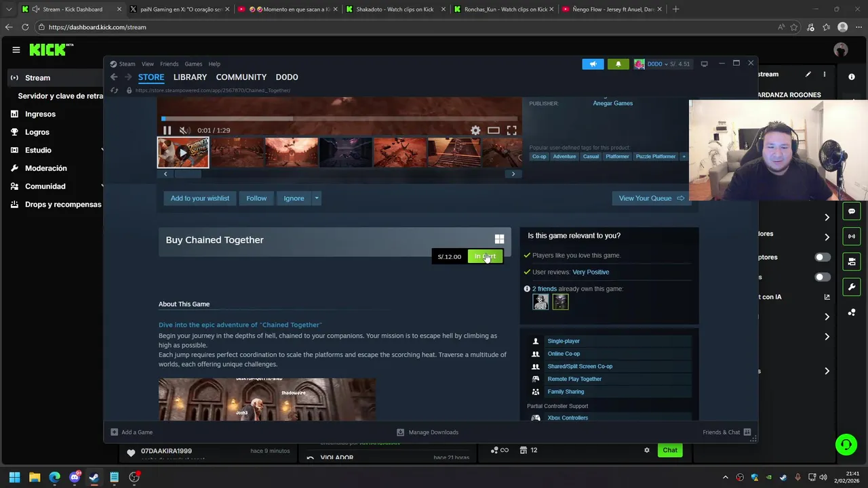Reload the Steam store page
This screenshot has width=868, height=488.
point(114,90)
